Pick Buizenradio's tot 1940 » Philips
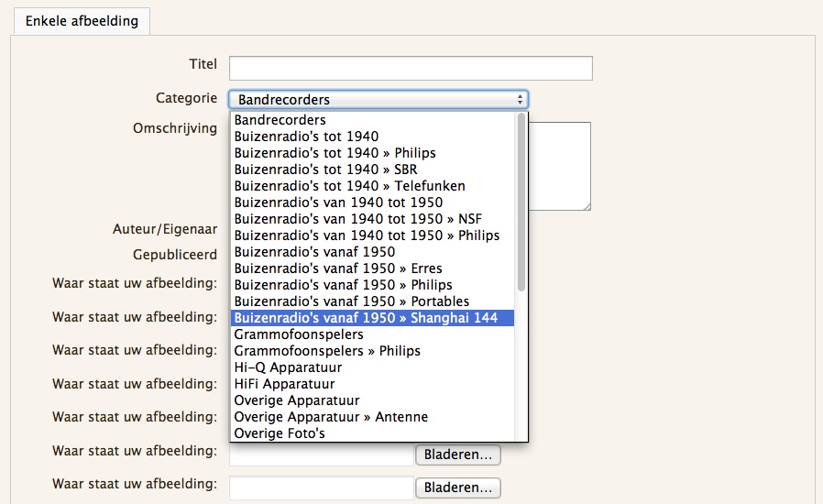The image size is (823, 504). [x=335, y=153]
